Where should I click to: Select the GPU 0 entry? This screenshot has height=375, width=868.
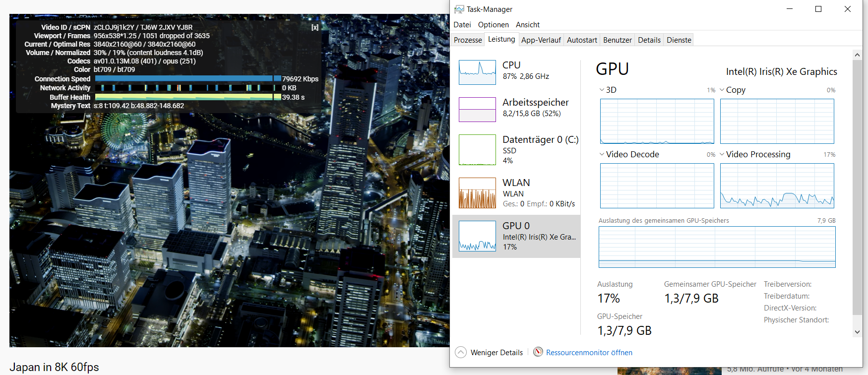(516, 236)
